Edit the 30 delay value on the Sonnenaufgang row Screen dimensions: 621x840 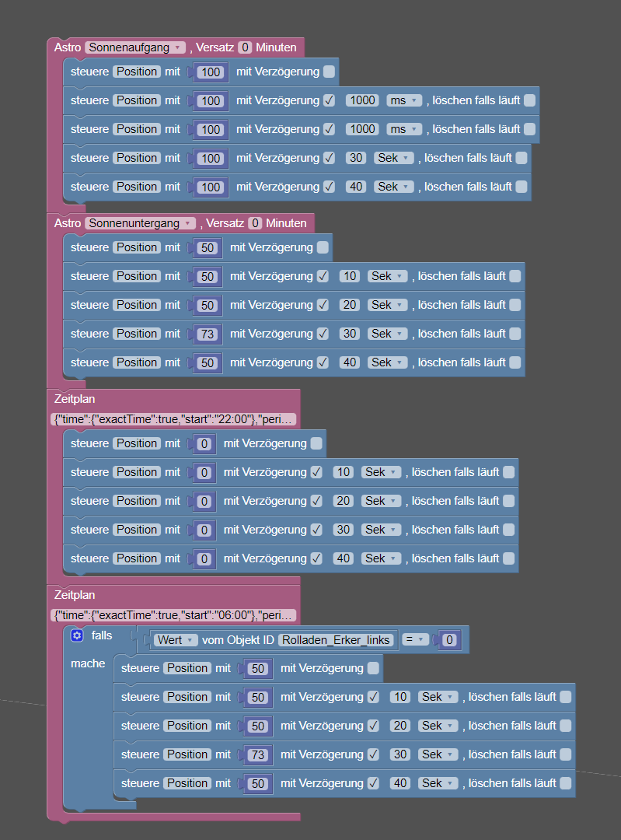tap(356, 158)
